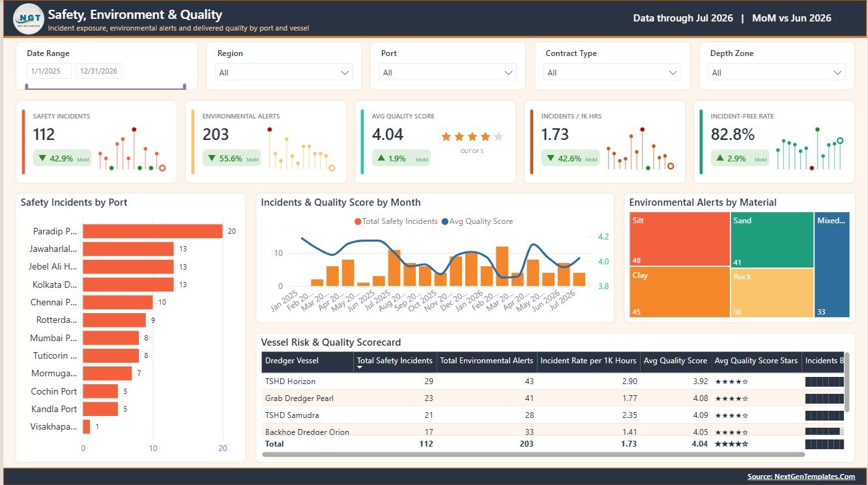868x485 pixels.
Task: Click the Total Safety Incidents legend marker
Action: pos(358,221)
